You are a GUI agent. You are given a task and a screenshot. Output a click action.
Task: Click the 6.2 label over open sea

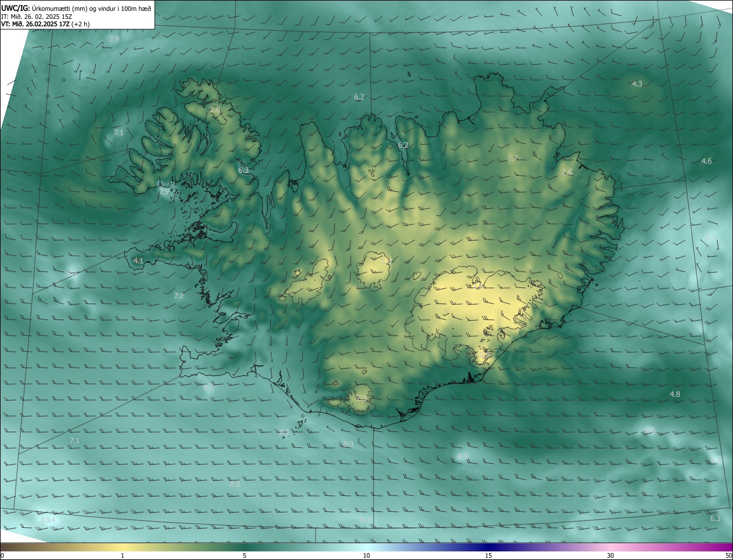pyautogui.click(x=359, y=97)
